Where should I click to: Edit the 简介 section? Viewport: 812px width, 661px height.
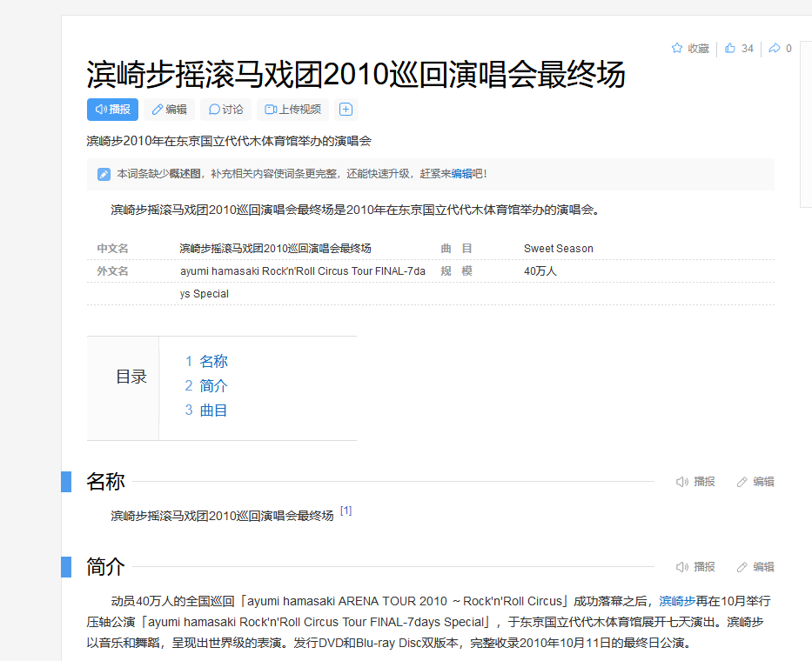click(x=755, y=567)
